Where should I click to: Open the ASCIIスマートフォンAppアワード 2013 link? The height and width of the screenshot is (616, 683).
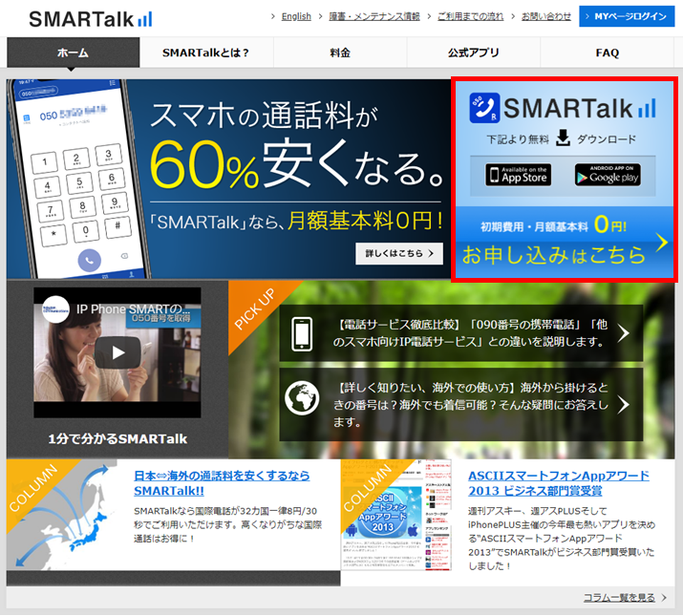(559, 482)
